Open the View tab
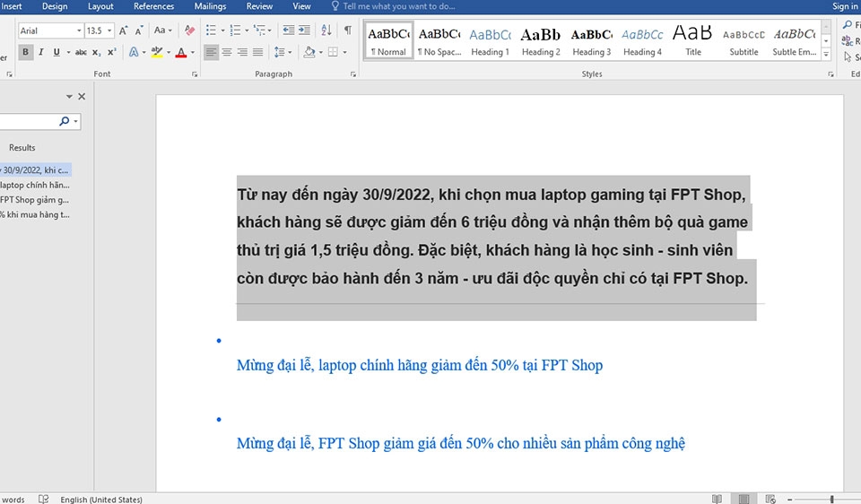Viewport: 861px width, 504px height. pos(301,6)
